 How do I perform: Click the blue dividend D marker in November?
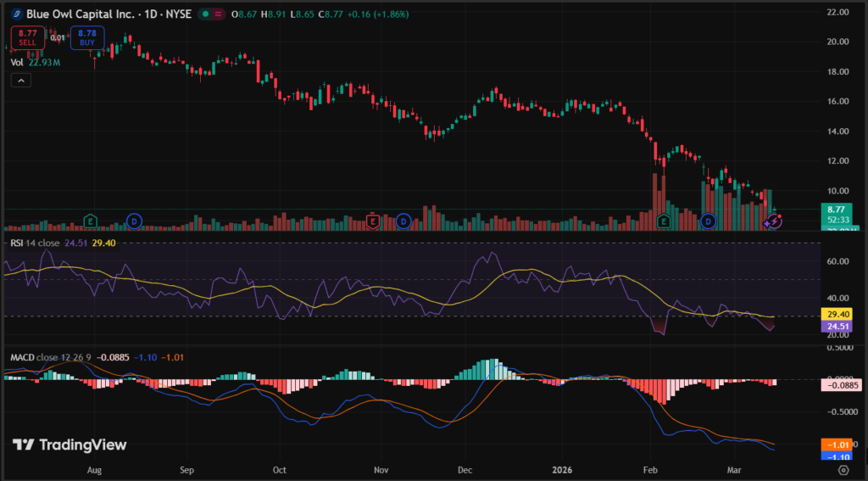(403, 221)
